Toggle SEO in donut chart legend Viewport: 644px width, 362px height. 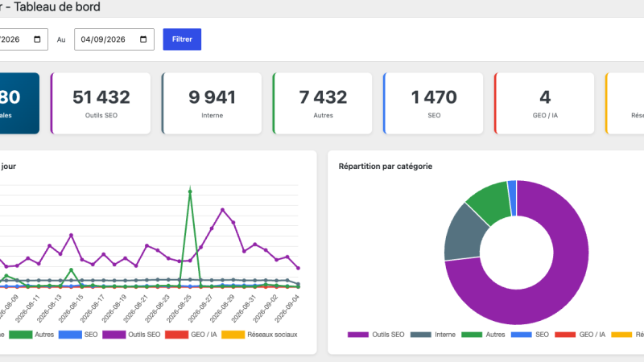[530, 335]
